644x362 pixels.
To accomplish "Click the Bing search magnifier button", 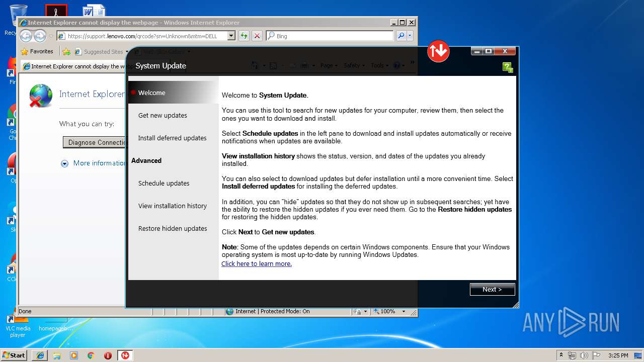I will 401,36.
